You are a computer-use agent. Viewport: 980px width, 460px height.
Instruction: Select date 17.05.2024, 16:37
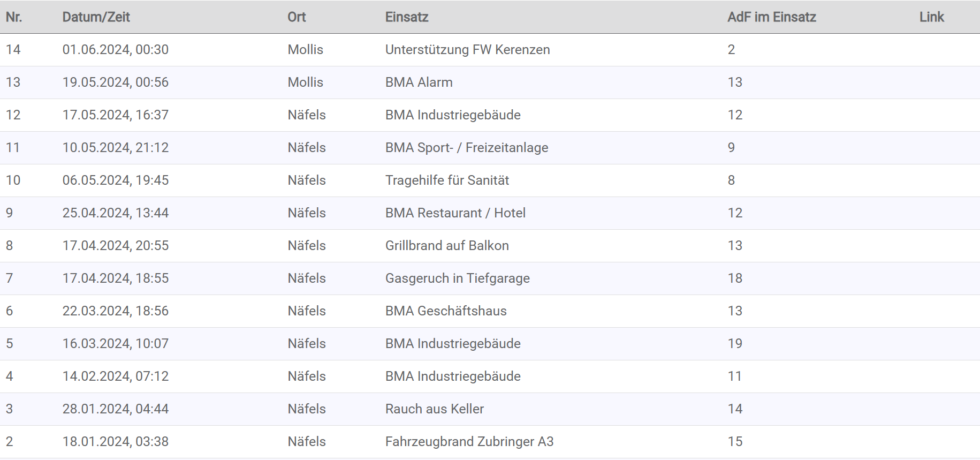click(x=115, y=115)
